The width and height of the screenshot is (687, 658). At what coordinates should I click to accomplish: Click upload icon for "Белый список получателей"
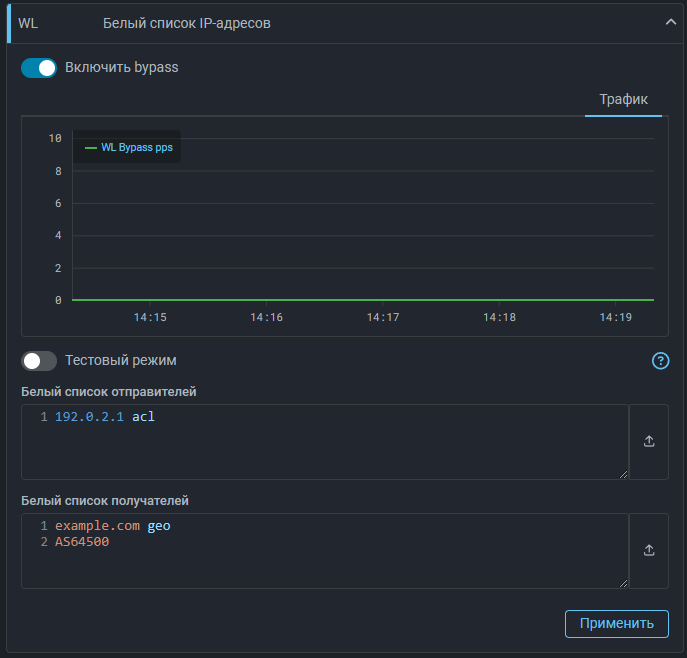tap(649, 550)
